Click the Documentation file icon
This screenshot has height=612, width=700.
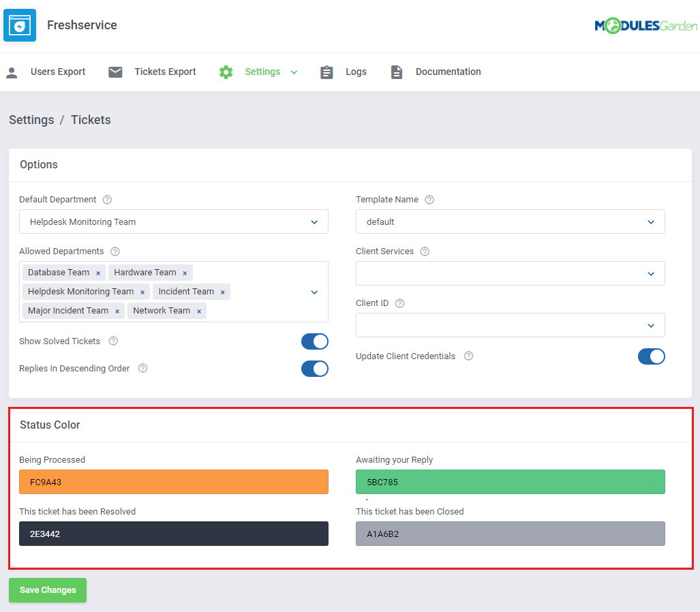tap(397, 72)
